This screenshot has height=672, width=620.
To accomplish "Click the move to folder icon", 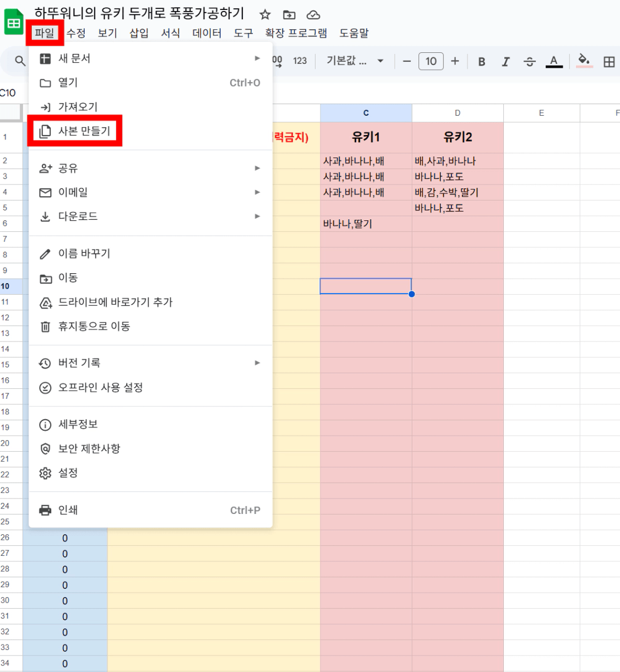I will 289,15.
